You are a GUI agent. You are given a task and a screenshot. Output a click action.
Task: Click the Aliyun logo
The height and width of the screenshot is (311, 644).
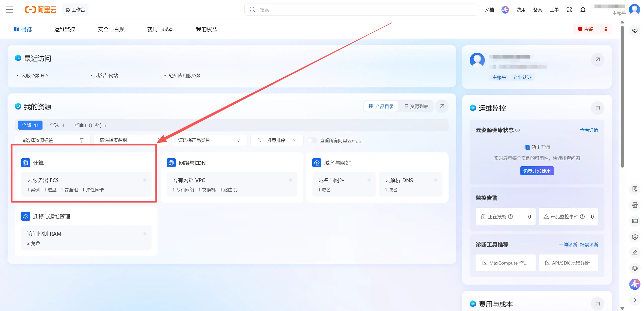(40, 10)
